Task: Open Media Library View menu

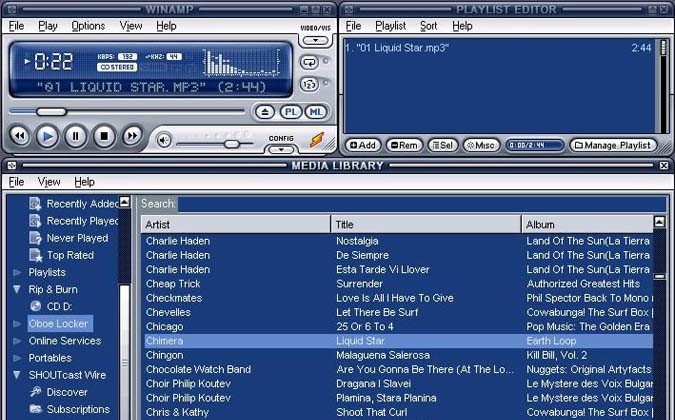Action: tap(49, 182)
